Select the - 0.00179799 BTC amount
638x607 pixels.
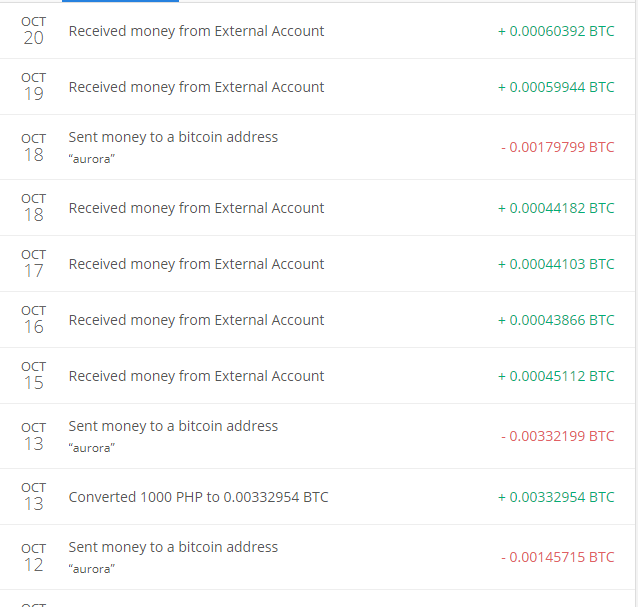558,147
